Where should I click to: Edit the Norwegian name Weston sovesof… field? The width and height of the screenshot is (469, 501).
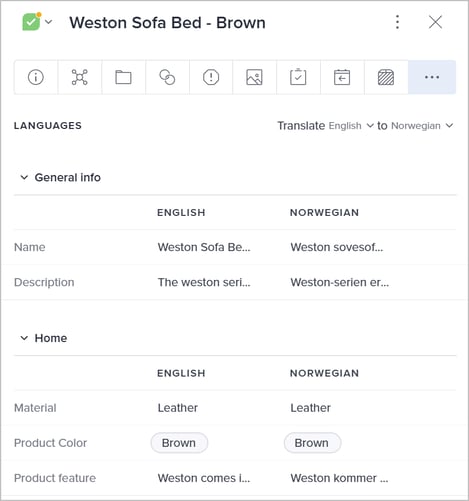point(337,247)
